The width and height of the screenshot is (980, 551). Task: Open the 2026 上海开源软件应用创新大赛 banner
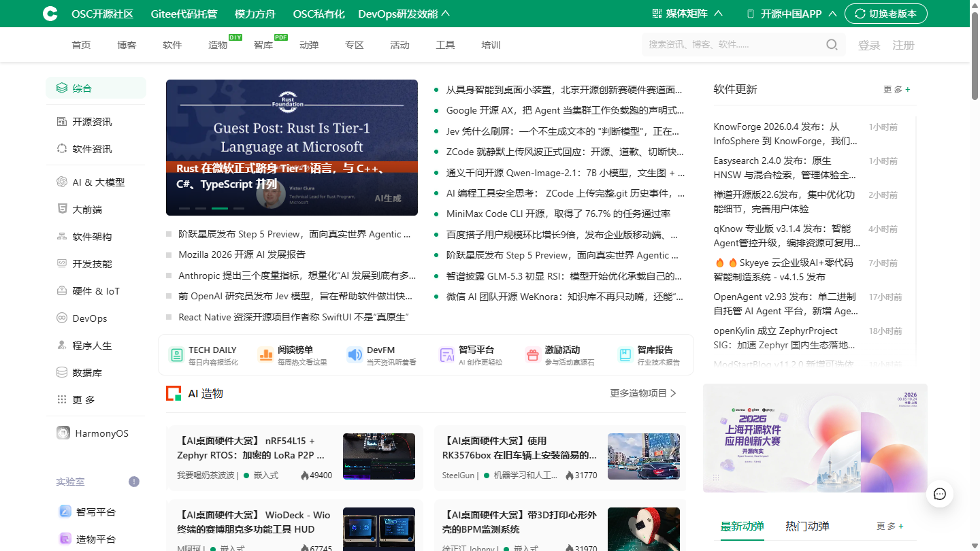(815, 438)
